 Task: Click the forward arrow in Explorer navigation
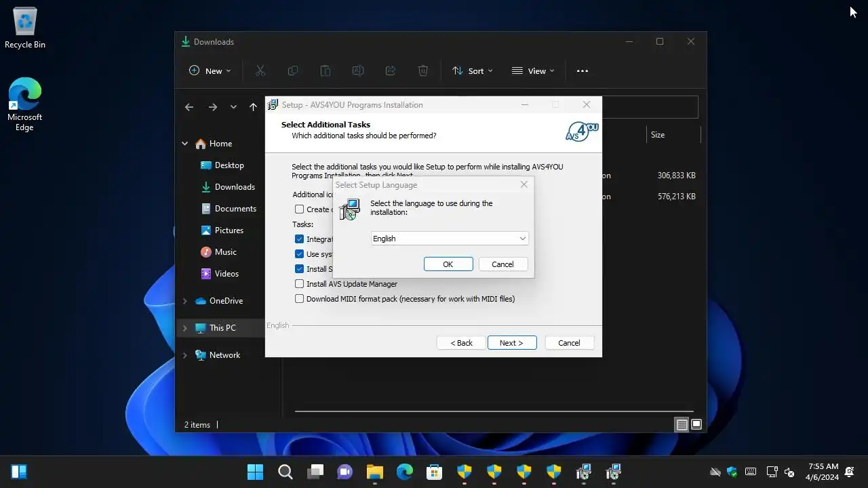pyautogui.click(x=213, y=107)
